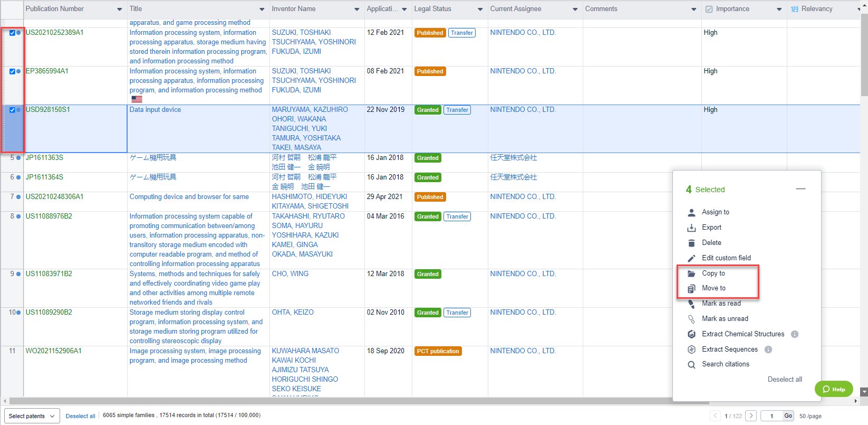868x425 pixels.
Task: Uncheck the EP3865994A1 row checkbox
Action: coord(12,71)
